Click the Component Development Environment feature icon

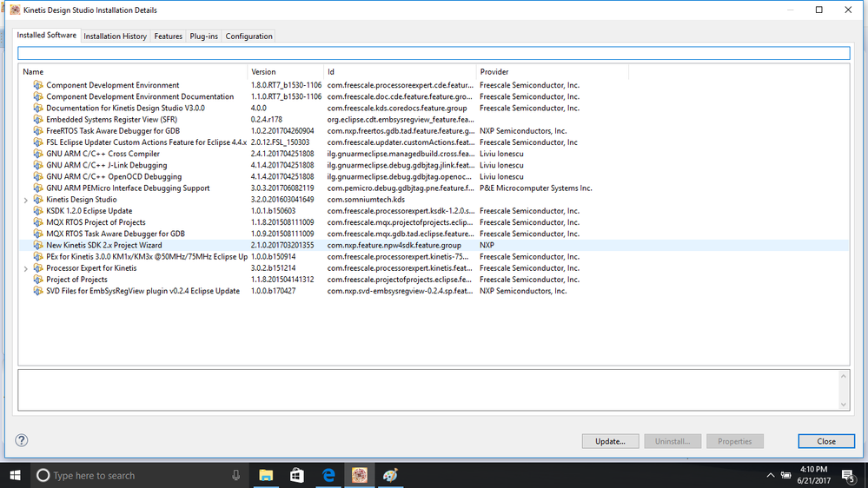point(37,85)
